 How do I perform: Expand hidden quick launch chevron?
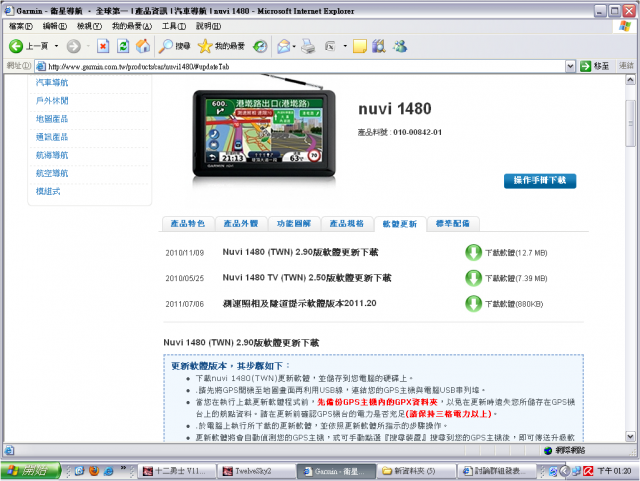pos(123,468)
